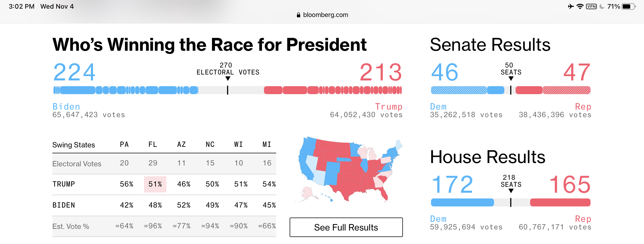
Task: Click the highlighted 51% Trump Florida cell
Action: coord(155,184)
